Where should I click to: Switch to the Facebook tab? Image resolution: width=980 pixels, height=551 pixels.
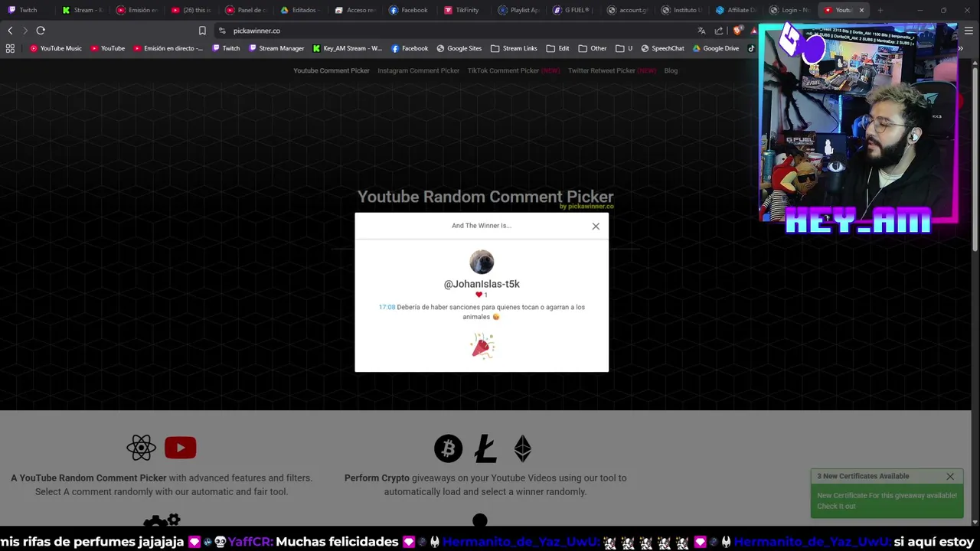pyautogui.click(x=410, y=10)
